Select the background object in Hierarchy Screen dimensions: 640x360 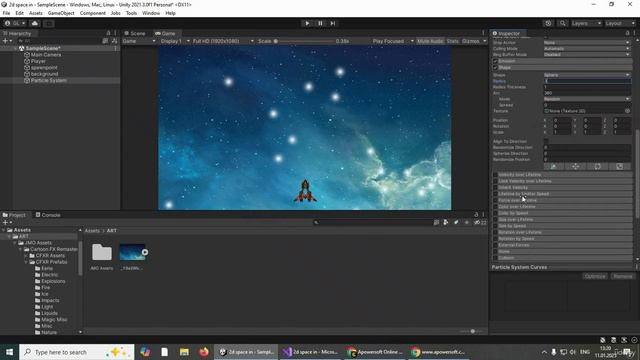44,74
